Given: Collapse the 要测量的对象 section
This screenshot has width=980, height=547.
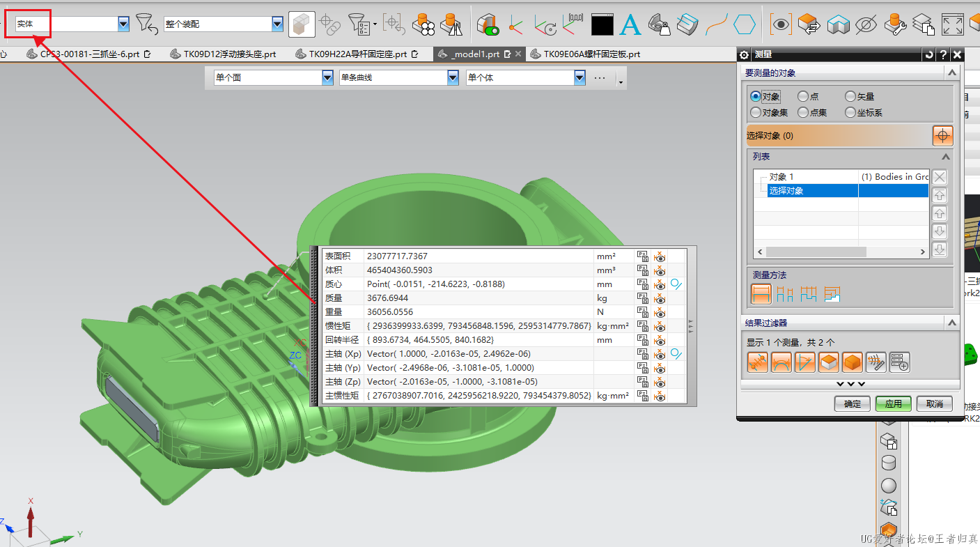Looking at the screenshot, I should 951,72.
